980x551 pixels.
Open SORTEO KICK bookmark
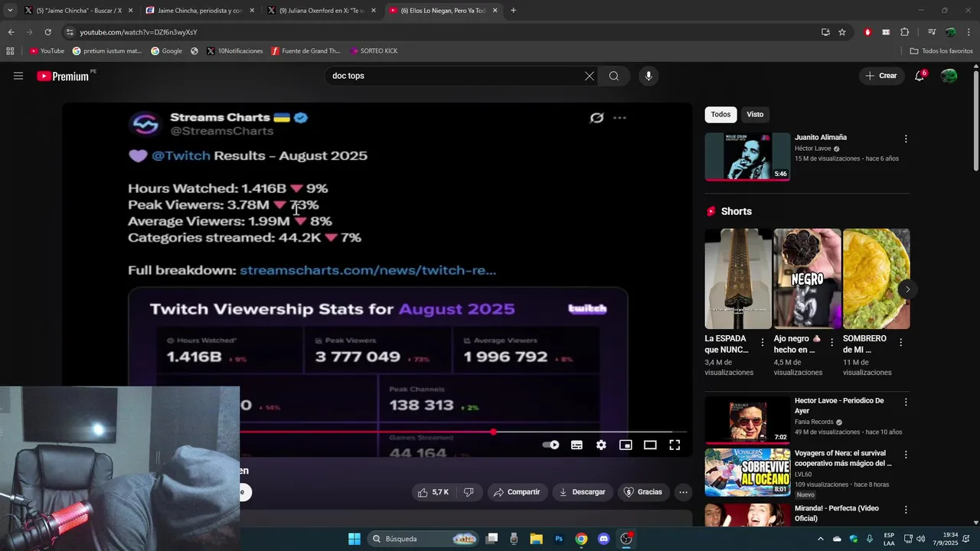point(374,51)
